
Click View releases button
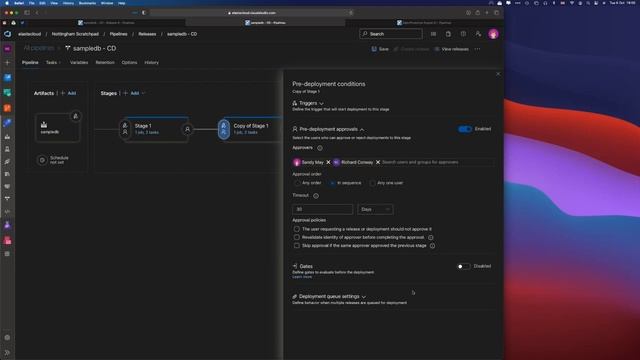451,49
